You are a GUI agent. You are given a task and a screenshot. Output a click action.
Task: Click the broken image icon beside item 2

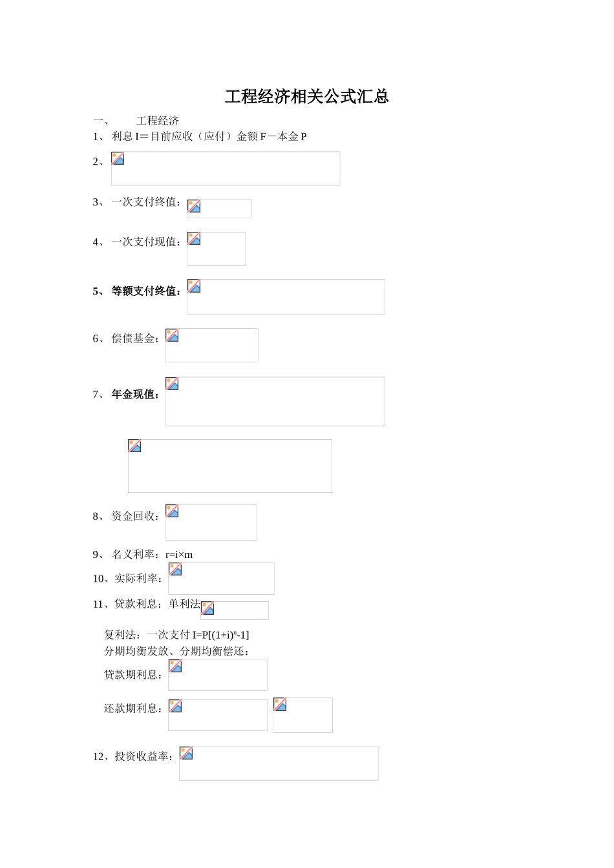pyautogui.click(x=118, y=159)
